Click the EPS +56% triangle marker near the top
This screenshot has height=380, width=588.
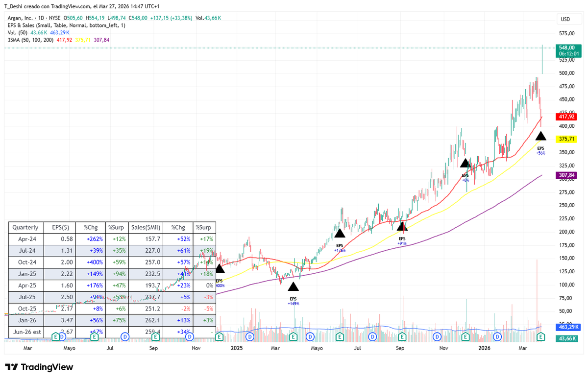541,136
